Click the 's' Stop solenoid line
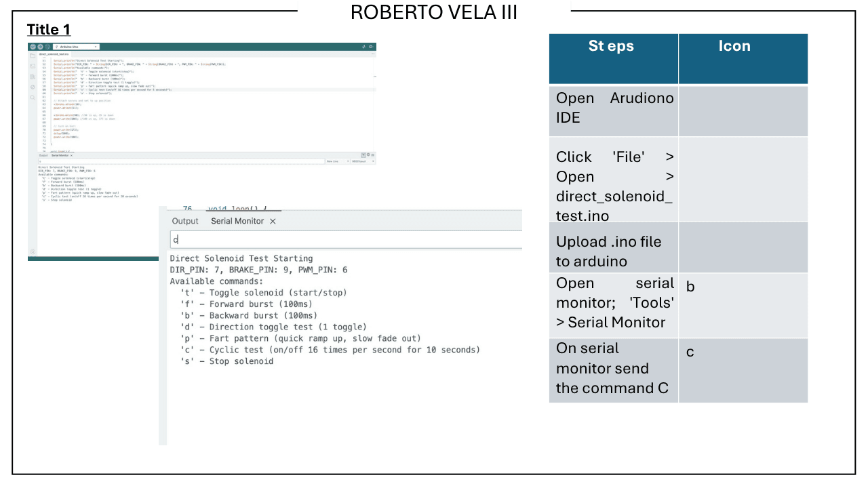 pos(227,361)
